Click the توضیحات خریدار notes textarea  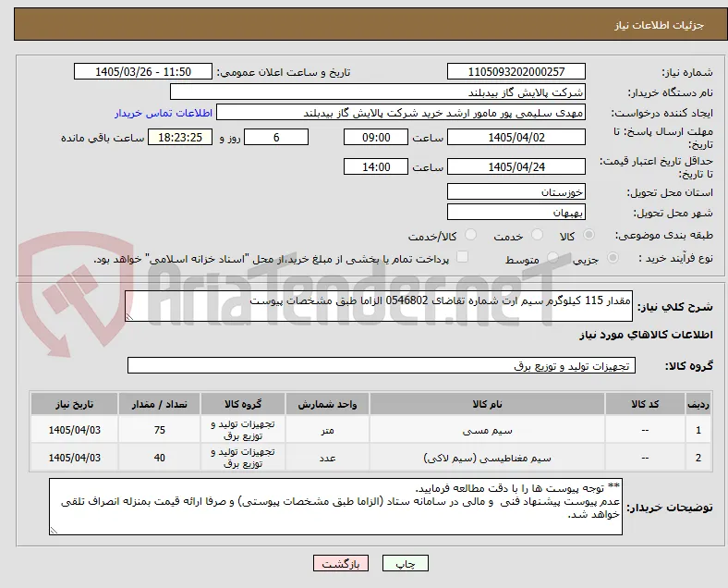coord(335,507)
